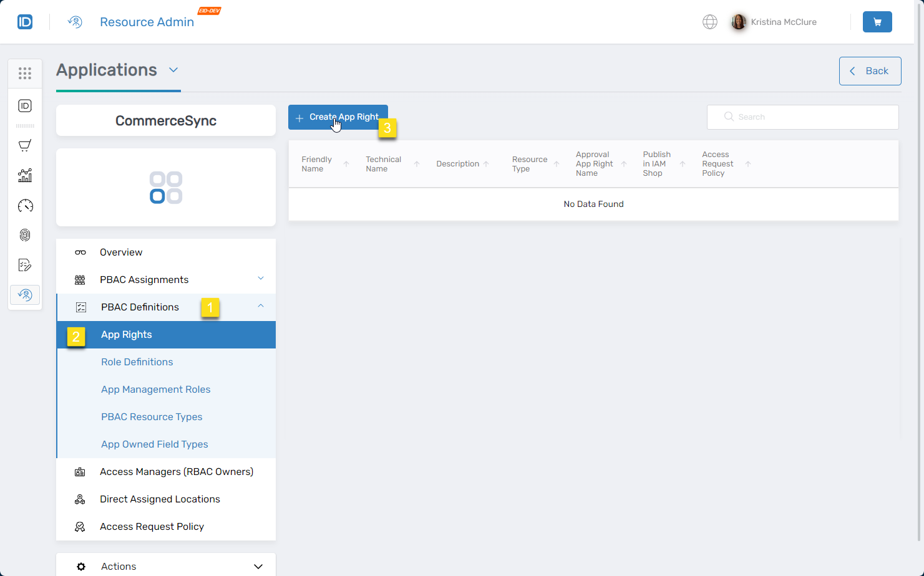
Task: Select the highlighted Resource Admin sidebar icon
Action: click(x=25, y=294)
